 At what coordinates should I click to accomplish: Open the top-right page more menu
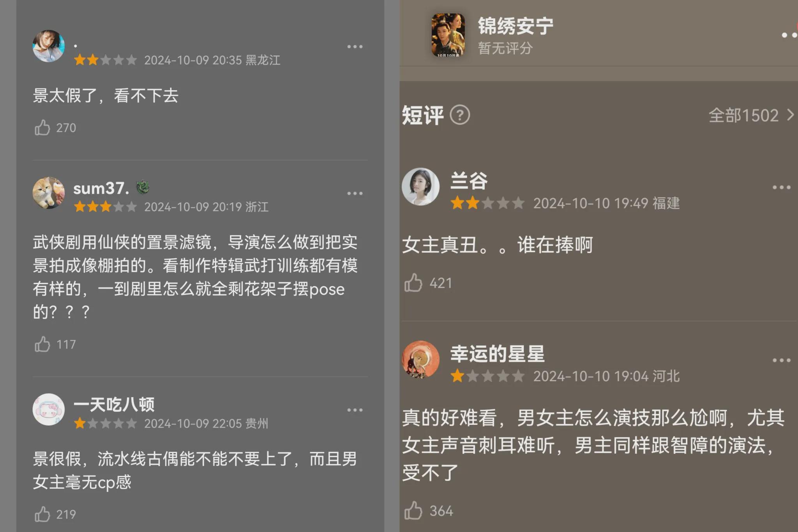[x=789, y=35]
